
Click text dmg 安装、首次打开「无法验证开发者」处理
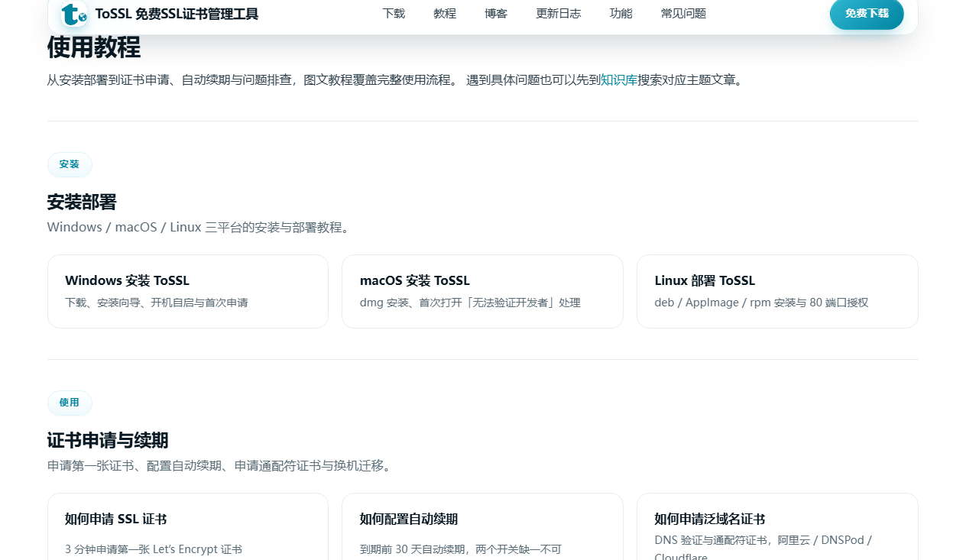470,303
